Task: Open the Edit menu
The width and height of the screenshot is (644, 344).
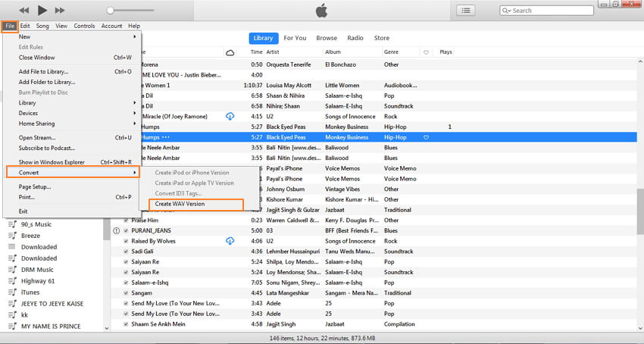Action: coord(25,26)
